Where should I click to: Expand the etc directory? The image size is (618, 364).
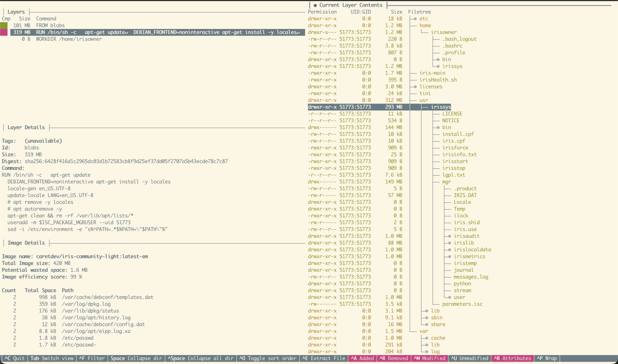[415, 19]
